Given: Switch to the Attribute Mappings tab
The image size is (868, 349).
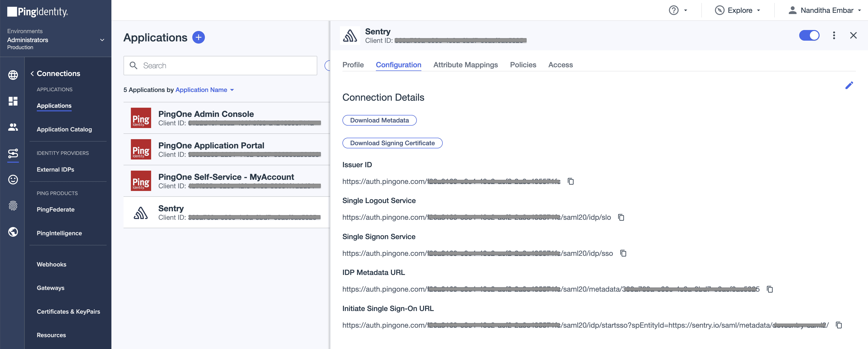Looking at the screenshot, I should [x=465, y=64].
